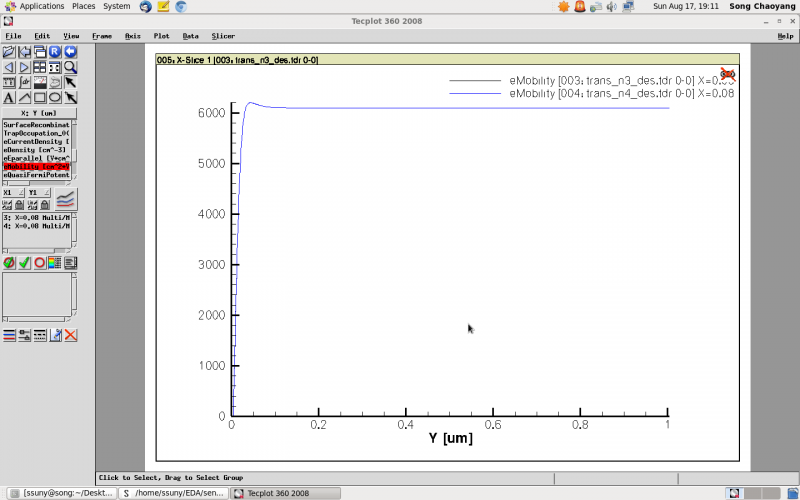Open the Help menu
The height and width of the screenshot is (500, 800).
tap(785, 36)
